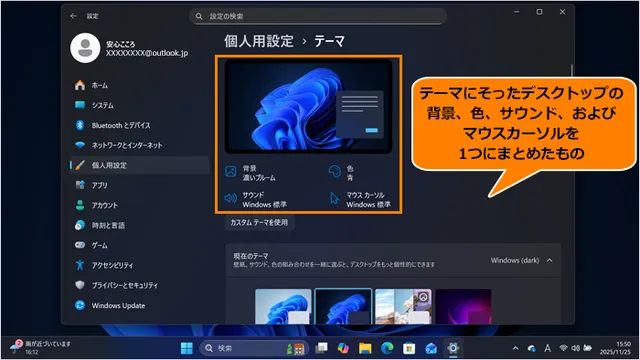
Task: Click the カスタム テーマを使用 button
Action: coord(259,222)
